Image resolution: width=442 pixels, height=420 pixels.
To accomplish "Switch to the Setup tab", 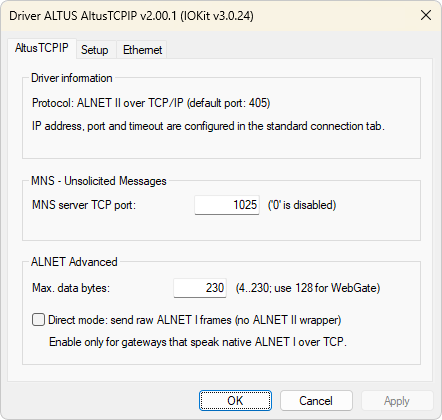I will click(x=95, y=50).
